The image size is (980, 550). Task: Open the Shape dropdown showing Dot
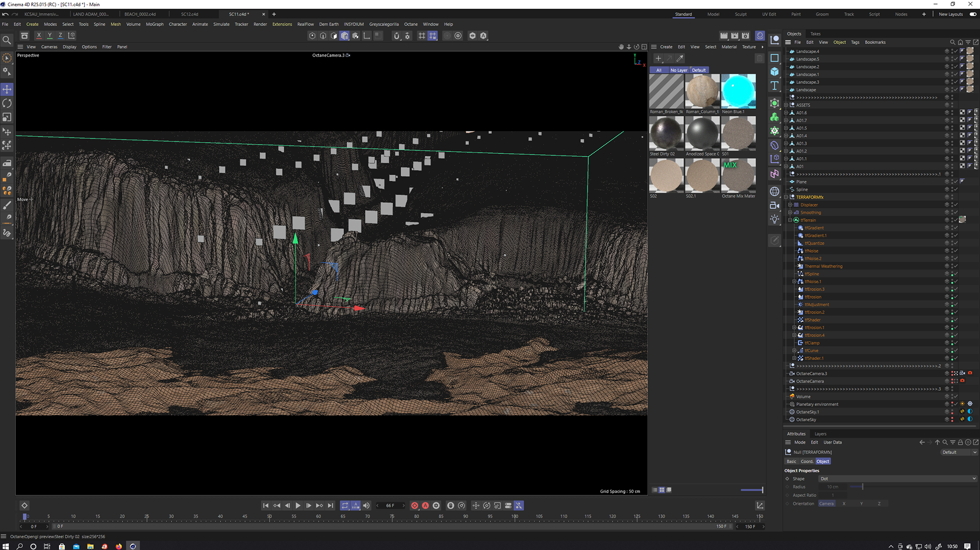[x=897, y=479]
